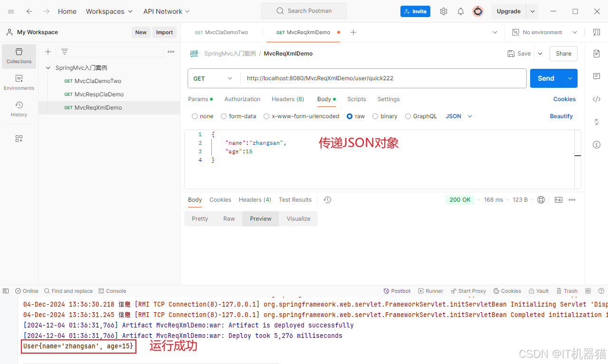The image size is (608, 364).
Task: Open the status bar help icon
Action: tap(601, 291)
